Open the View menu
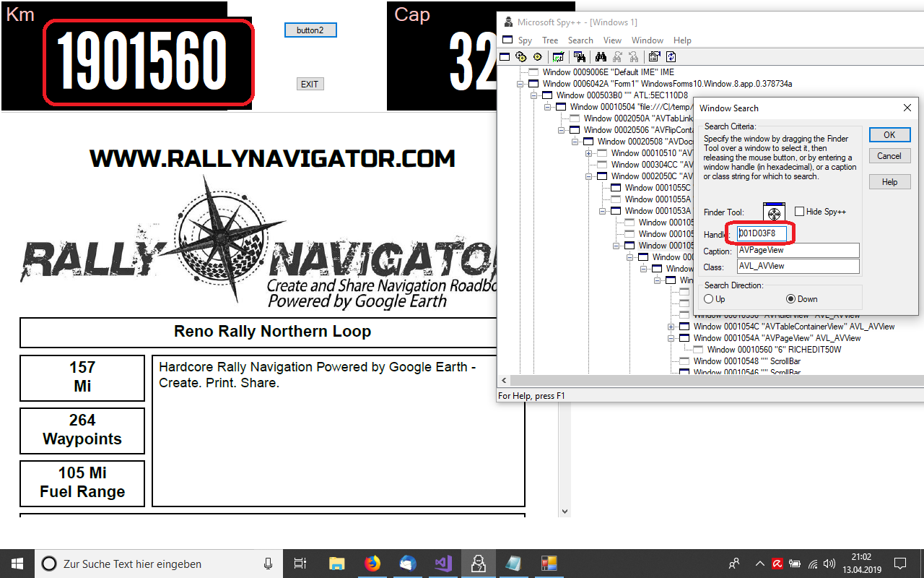924x578 pixels. [x=612, y=40]
